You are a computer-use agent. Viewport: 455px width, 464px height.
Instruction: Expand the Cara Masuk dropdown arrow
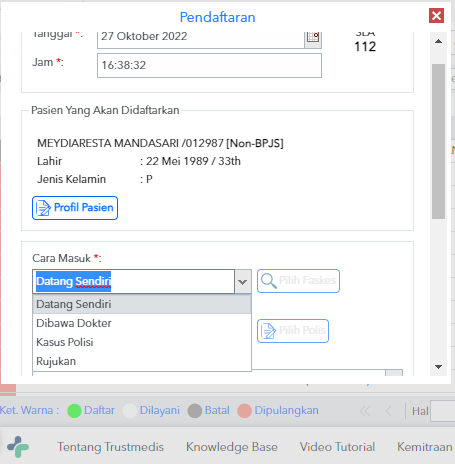click(243, 282)
